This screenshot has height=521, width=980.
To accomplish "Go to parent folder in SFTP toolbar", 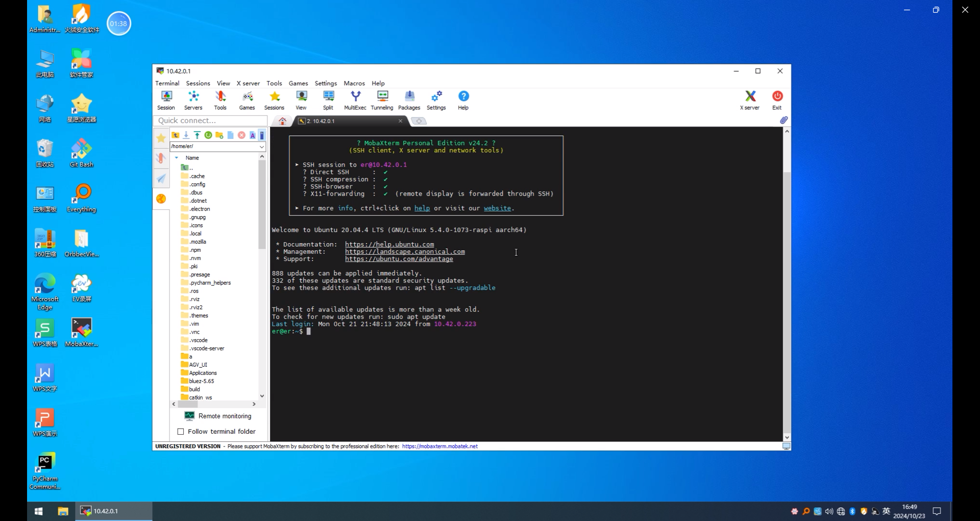I will pyautogui.click(x=175, y=135).
